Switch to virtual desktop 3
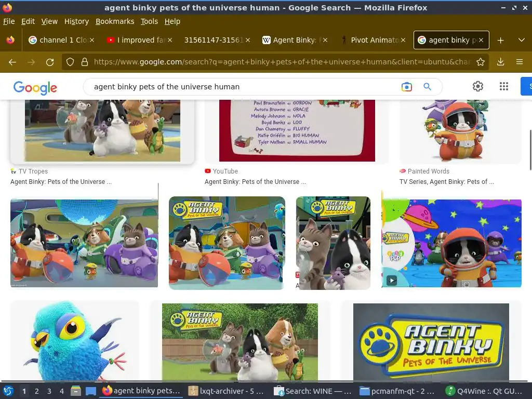532x399 pixels. click(x=49, y=391)
